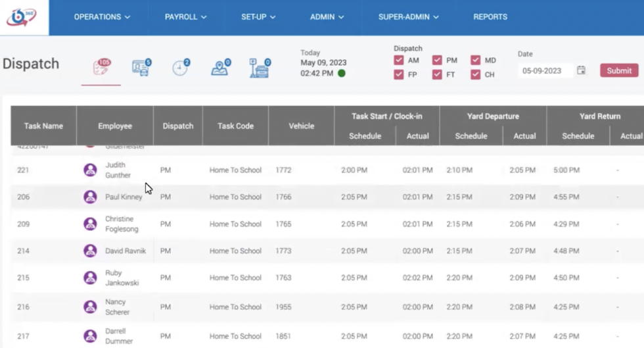The height and width of the screenshot is (348, 644).
Task: Open the calendar picker next to the date
Action: (x=581, y=70)
